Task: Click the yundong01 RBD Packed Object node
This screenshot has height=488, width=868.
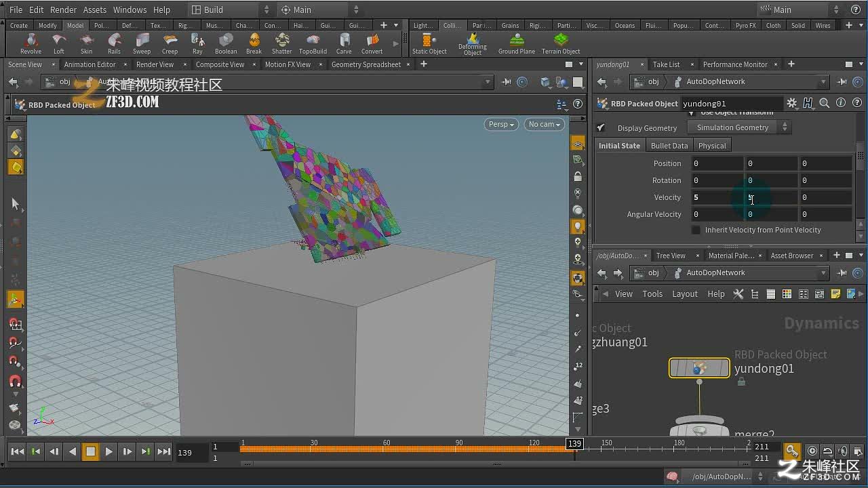Action: [x=699, y=368]
